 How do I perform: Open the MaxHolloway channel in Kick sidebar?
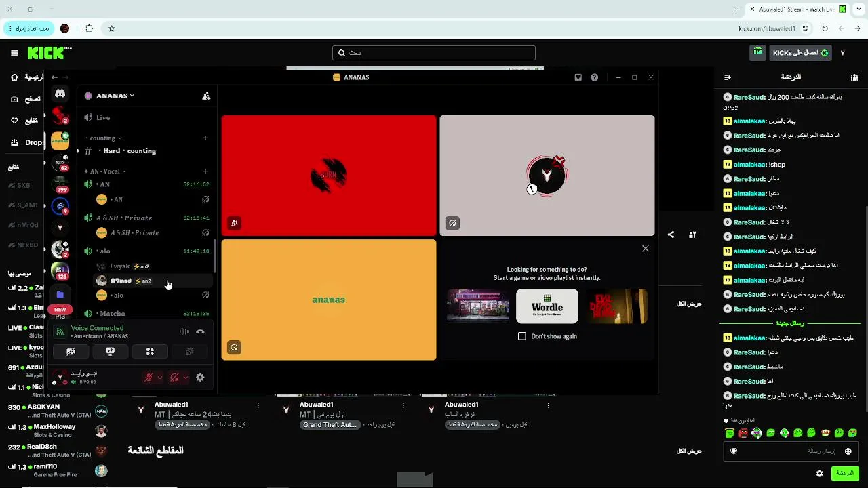pos(58,431)
